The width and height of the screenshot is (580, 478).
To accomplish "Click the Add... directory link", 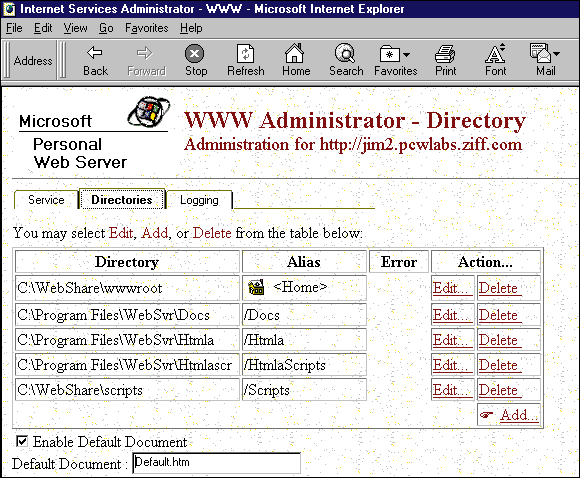I will [x=519, y=415].
